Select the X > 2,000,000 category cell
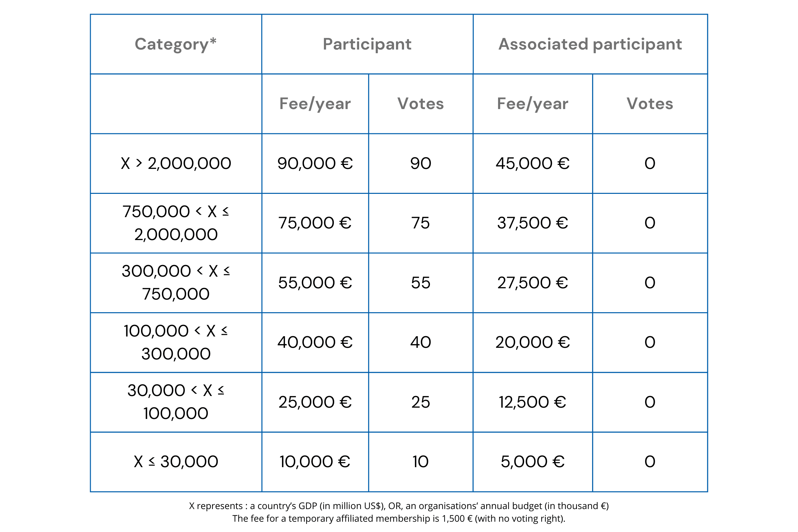Screen dimensions: 798x532 (176, 164)
